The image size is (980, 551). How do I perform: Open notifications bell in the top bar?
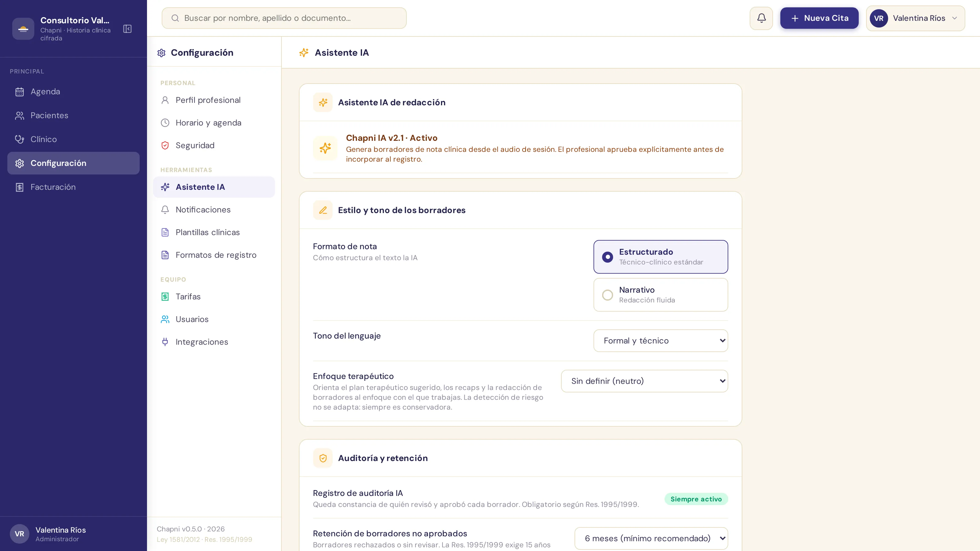coord(761,18)
